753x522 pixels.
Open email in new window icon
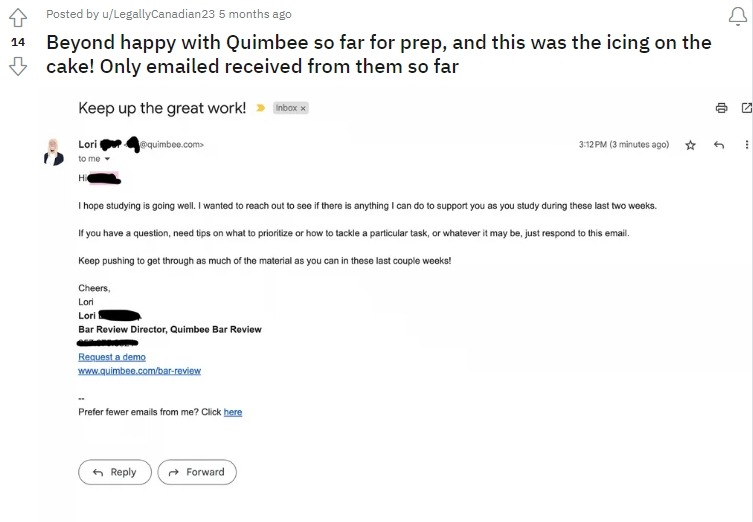point(746,108)
